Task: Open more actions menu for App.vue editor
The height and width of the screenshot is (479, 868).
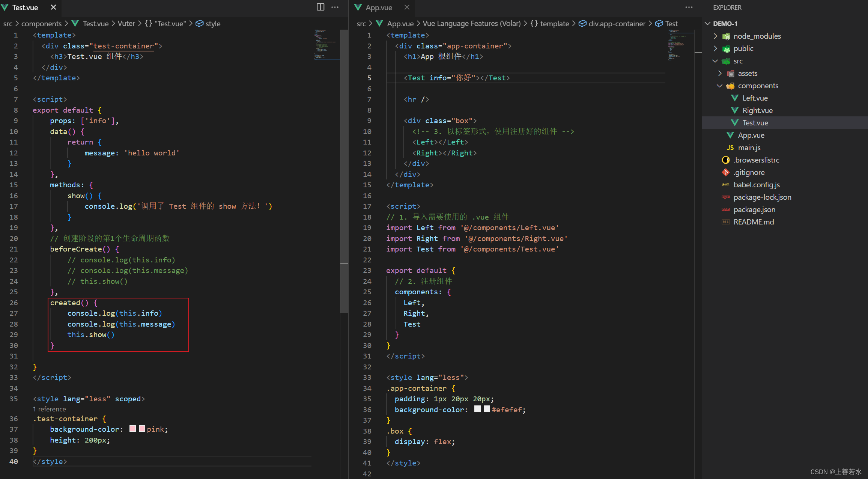Action: pyautogui.click(x=689, y=7)
